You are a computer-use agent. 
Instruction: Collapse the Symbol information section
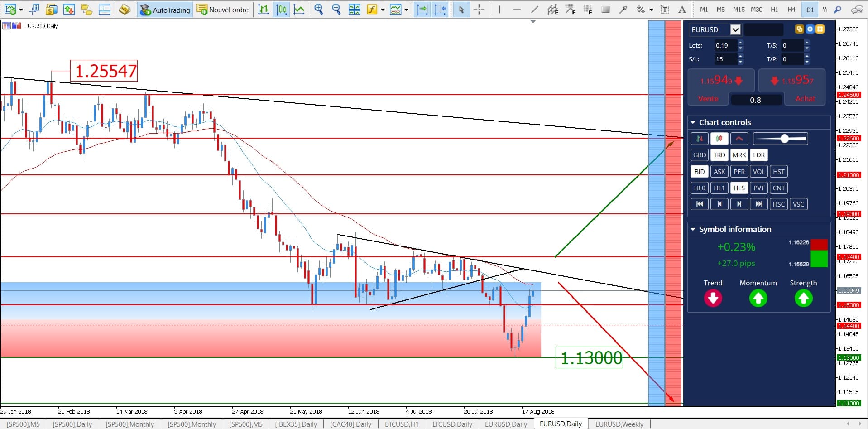693,229
